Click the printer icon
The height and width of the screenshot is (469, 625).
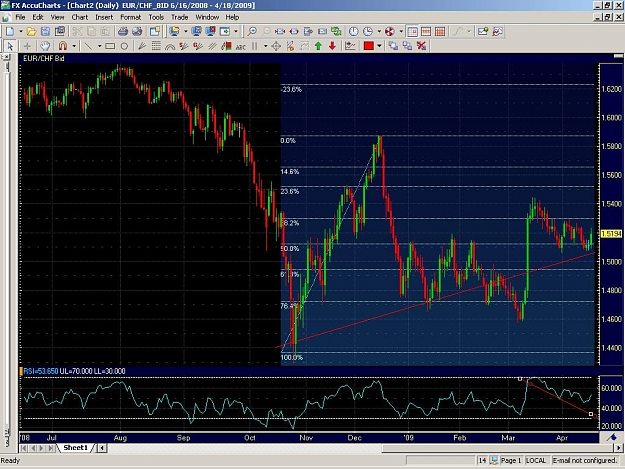[123, 31]
